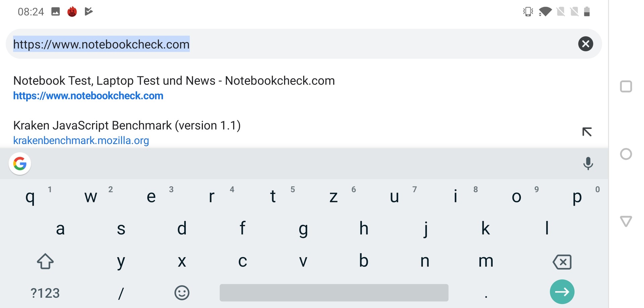Switch to the ?123 symbols keyboard
Viewport: 644px width, 308px height.
pyautogui.click(x=45, y=293)
